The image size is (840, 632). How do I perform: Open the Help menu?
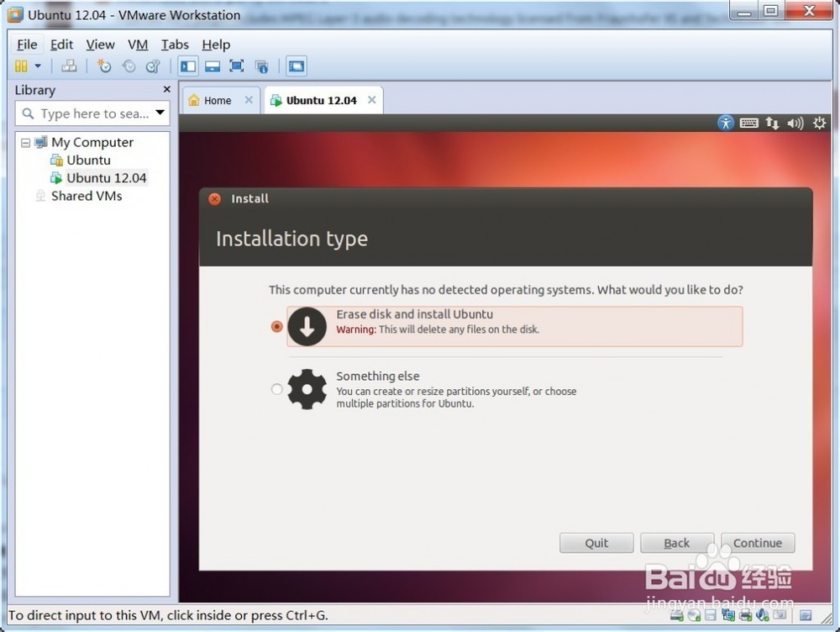[216, 45]
